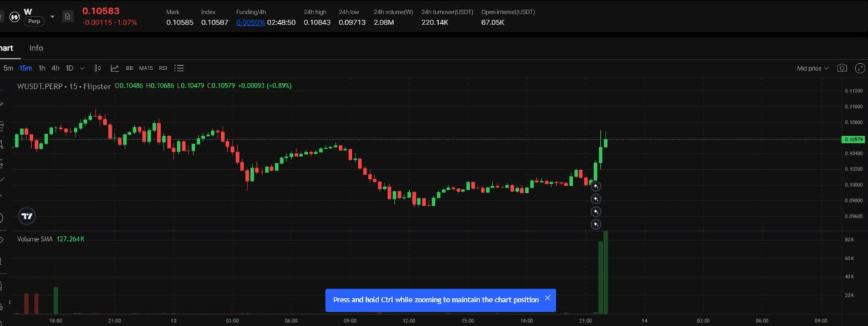Click the TradingView logo on chart

tap(26, 216)
